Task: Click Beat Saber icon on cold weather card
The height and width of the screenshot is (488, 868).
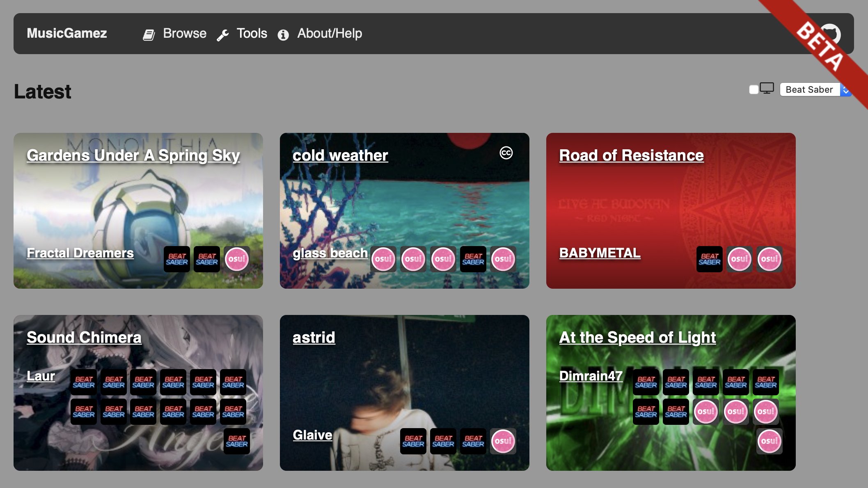Action: 473,259
